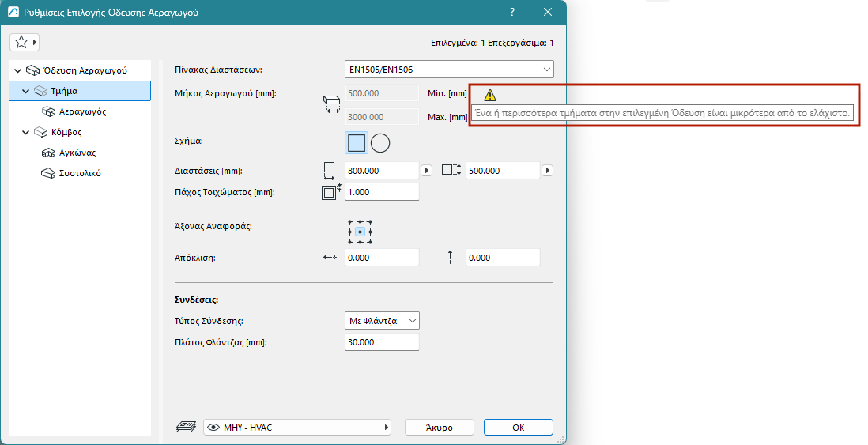Click the wall thickness field 1.000
Image resolution: width=868 pixels, height=445 pixels.
pos(382,192)
